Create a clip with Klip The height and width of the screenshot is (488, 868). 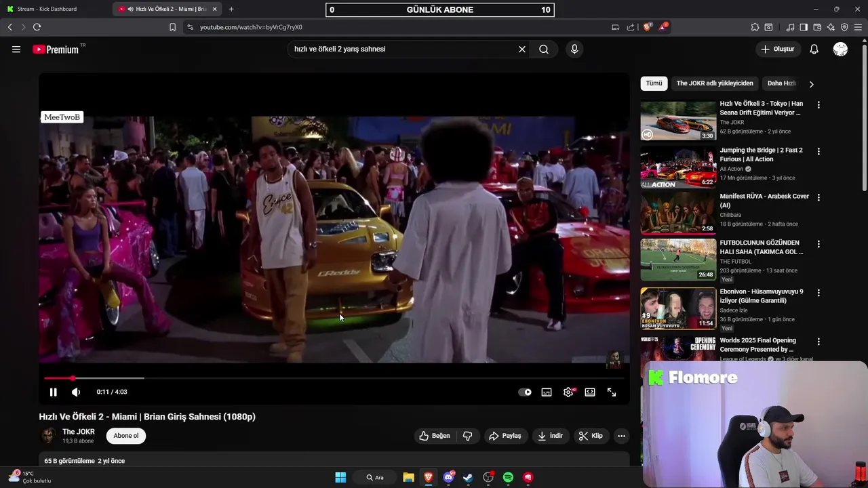(591, 436)
